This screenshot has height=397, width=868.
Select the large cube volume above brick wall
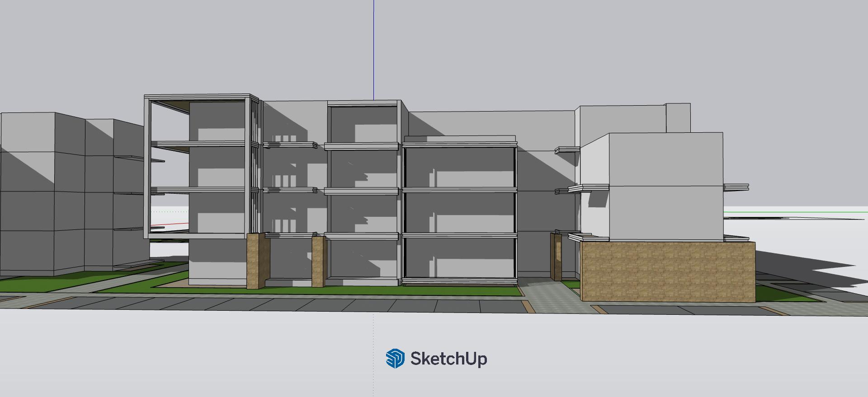pyautogui.click(x=665, y=185)
